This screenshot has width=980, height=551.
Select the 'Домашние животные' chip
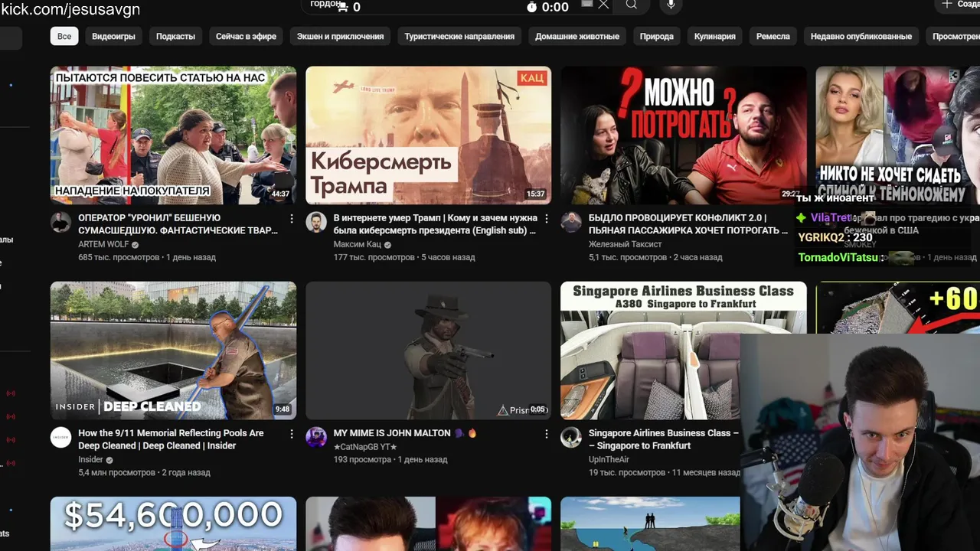coord(577,36)
